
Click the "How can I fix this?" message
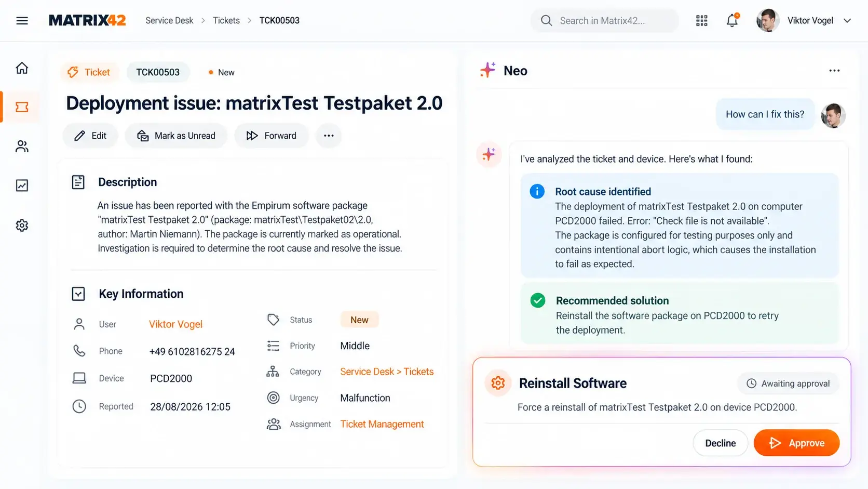pos(765,114)
